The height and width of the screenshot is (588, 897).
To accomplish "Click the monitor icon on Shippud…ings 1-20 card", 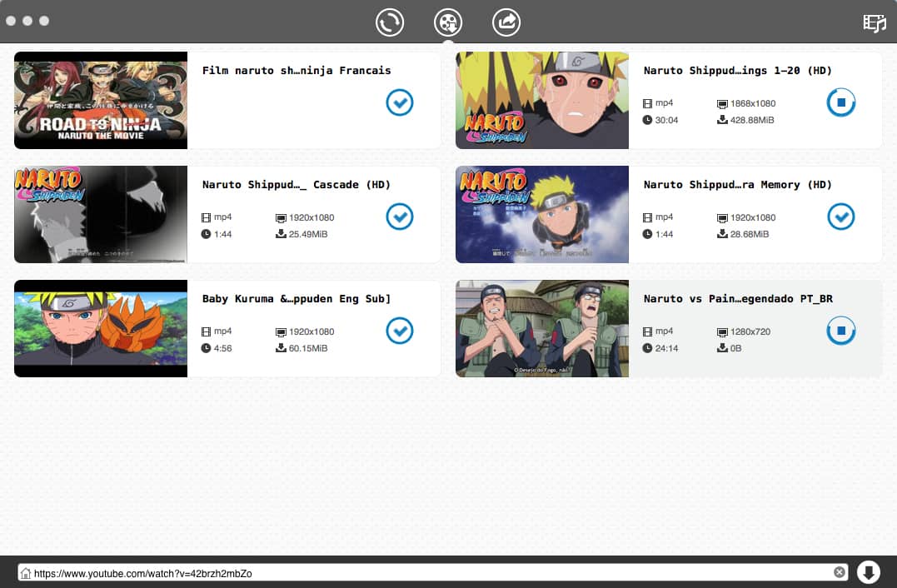I will coord(722,104).
